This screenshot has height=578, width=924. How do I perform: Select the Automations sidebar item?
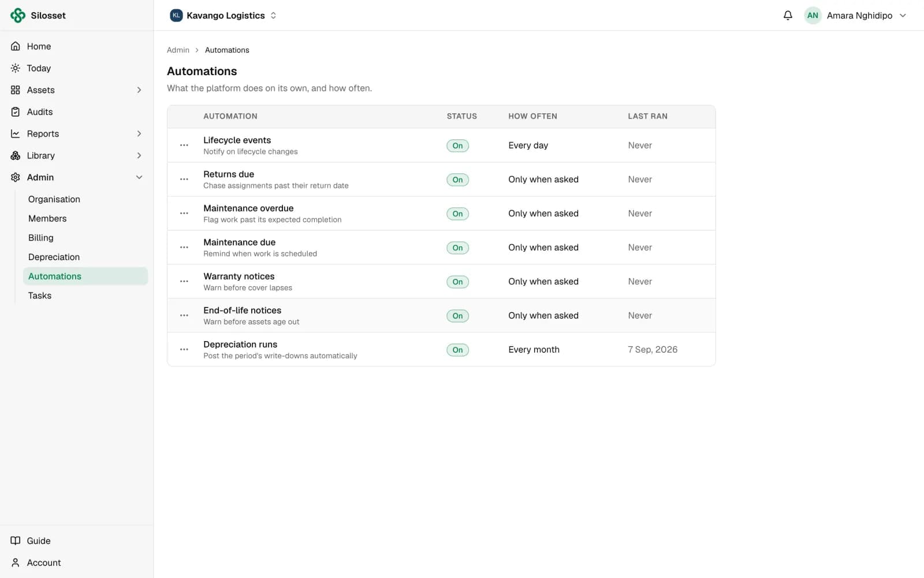pyautogui.click(x=85, y=276)
